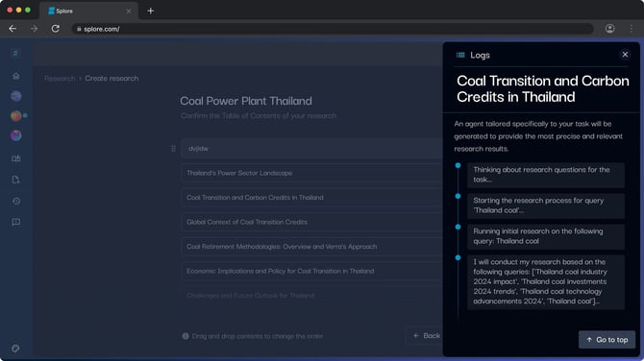Click the Create research breadcrumb

click(x=111, y=79)
